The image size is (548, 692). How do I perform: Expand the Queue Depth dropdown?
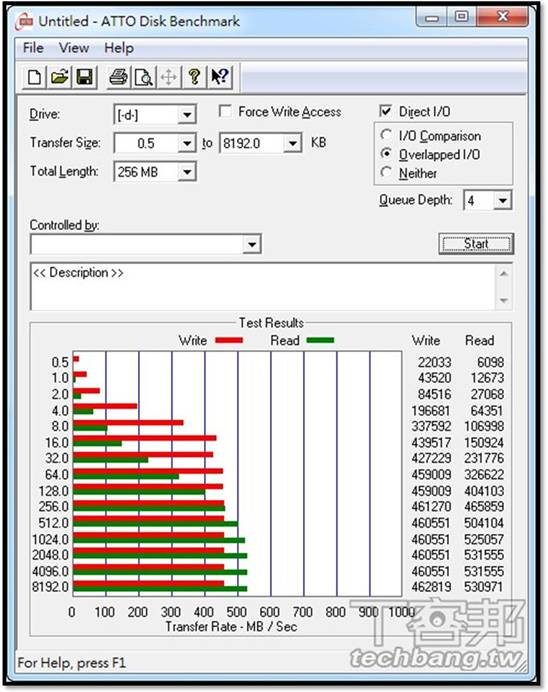[x=503, y=201]
